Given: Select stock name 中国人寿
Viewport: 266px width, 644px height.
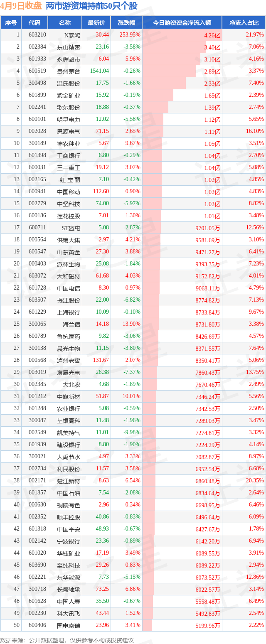Looking at the screenshot, I should pyautogui.click(x=69, y=601).
